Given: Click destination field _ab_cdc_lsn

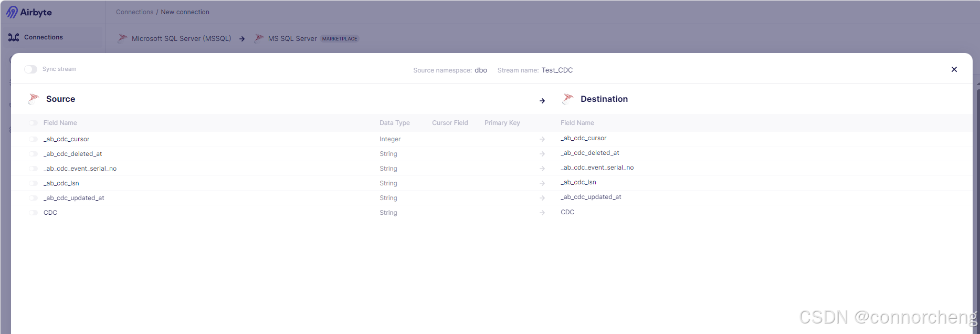Looking at the screenshot, I should coord(578,182).
